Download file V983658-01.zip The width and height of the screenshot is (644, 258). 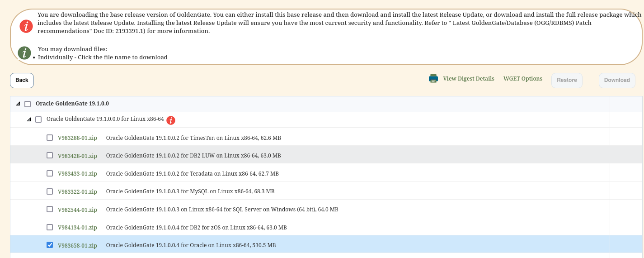pos(77,245)
